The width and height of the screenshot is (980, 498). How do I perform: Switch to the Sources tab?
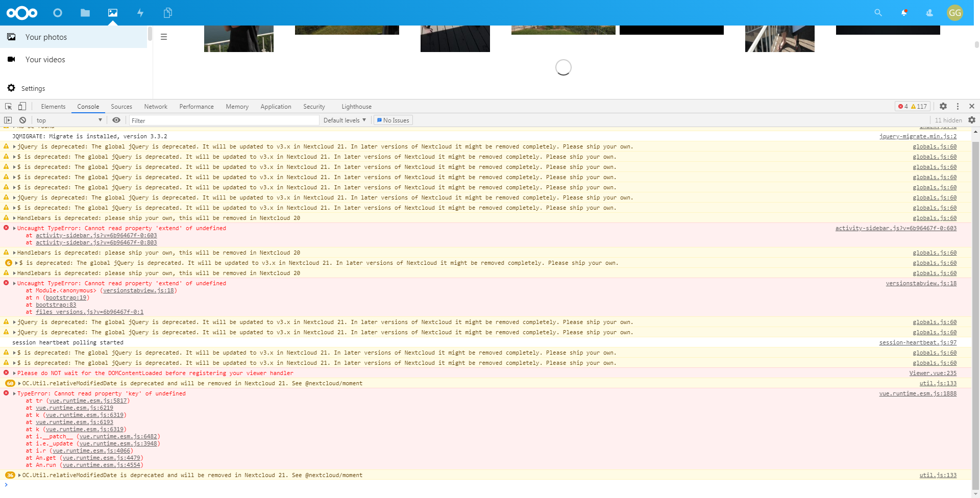click(x=121, y=107)
